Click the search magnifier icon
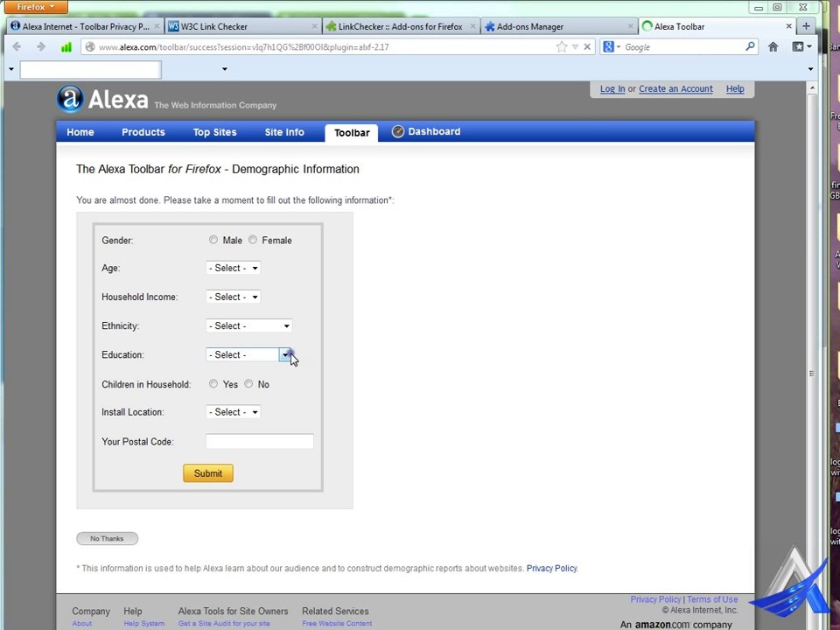 click(750, 46)
